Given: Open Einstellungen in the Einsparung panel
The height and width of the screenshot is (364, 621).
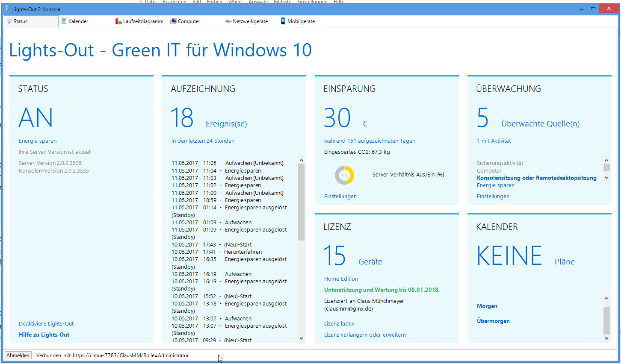Looking at the screenshot, I should pyautogui.click(x=340, y=197).
